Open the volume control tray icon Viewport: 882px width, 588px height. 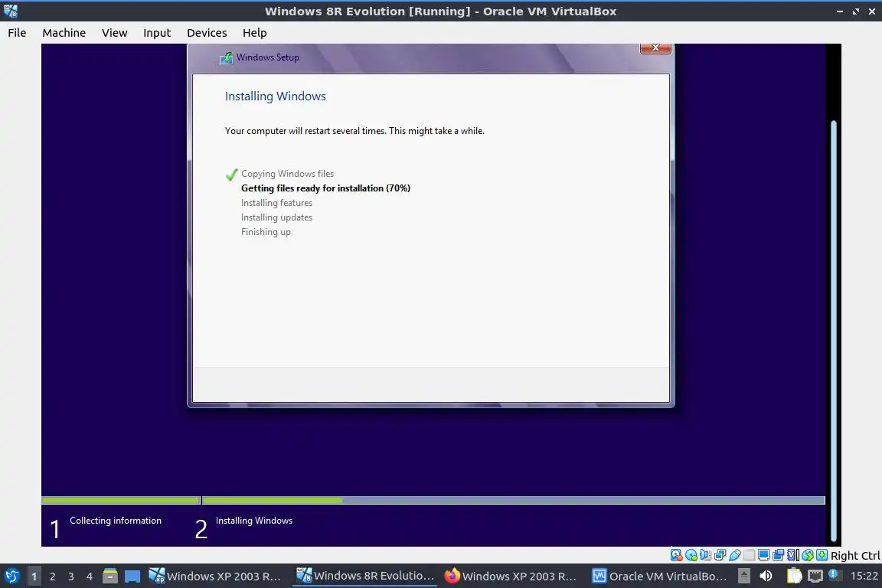point(766,576)
